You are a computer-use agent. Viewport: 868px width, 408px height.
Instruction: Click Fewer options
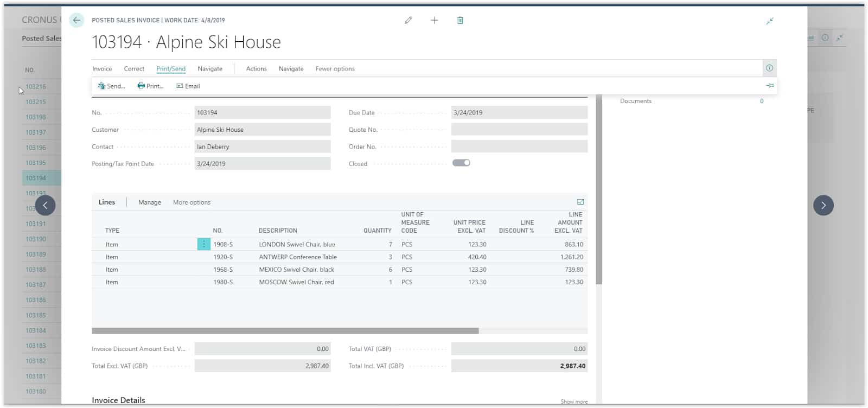[x=335, y=69]
